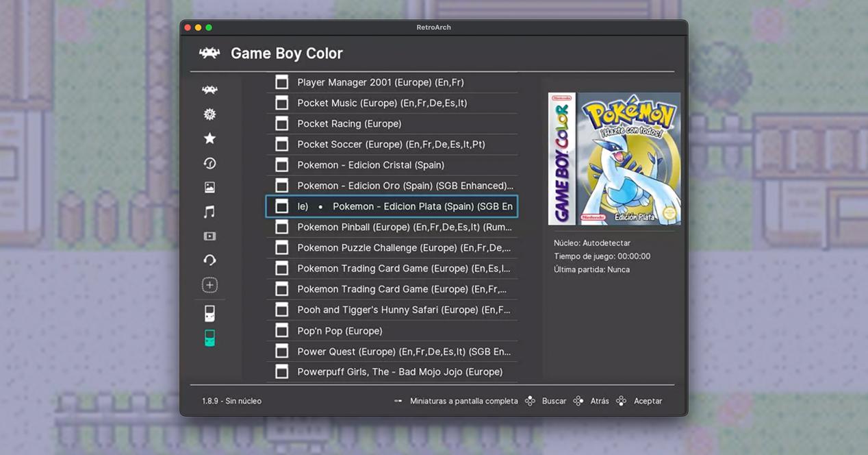This screenshot has width=868, height=455.
Task: Click Buscar in the footer
Action: point(554,401)
